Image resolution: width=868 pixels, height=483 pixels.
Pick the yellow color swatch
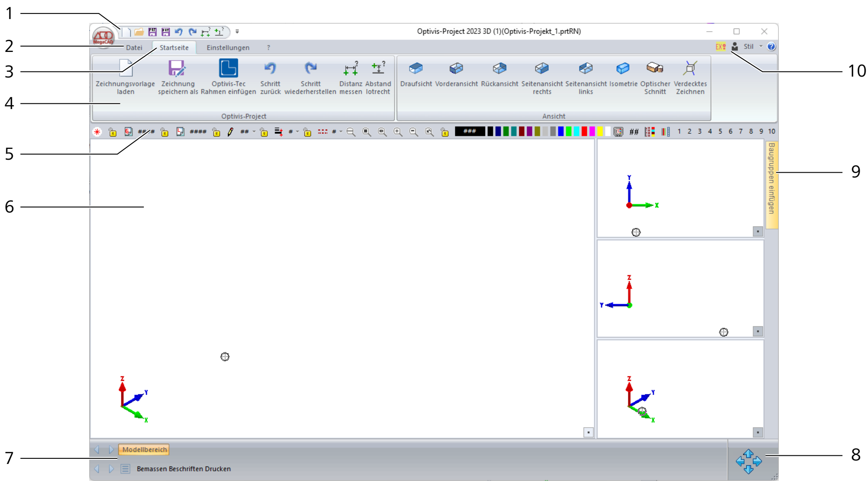tap(600, 132)
